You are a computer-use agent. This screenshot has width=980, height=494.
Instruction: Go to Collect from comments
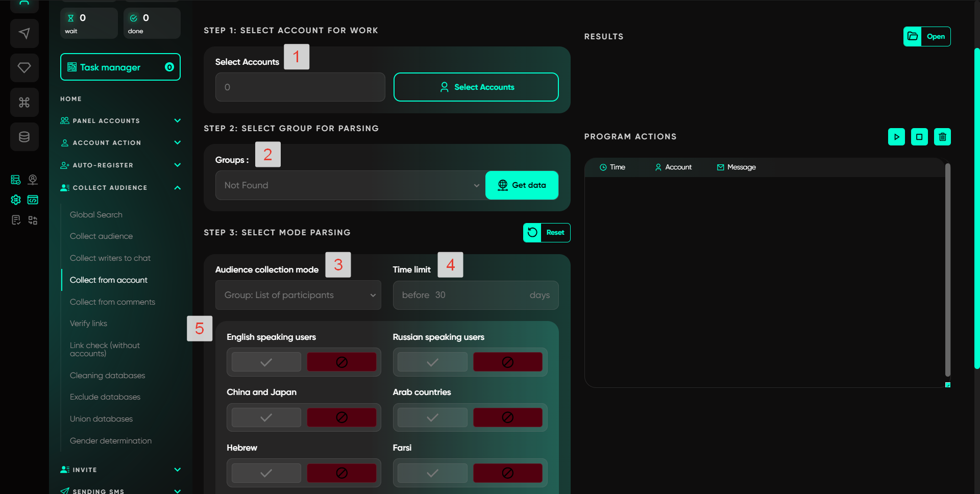[x=112, y=302]
